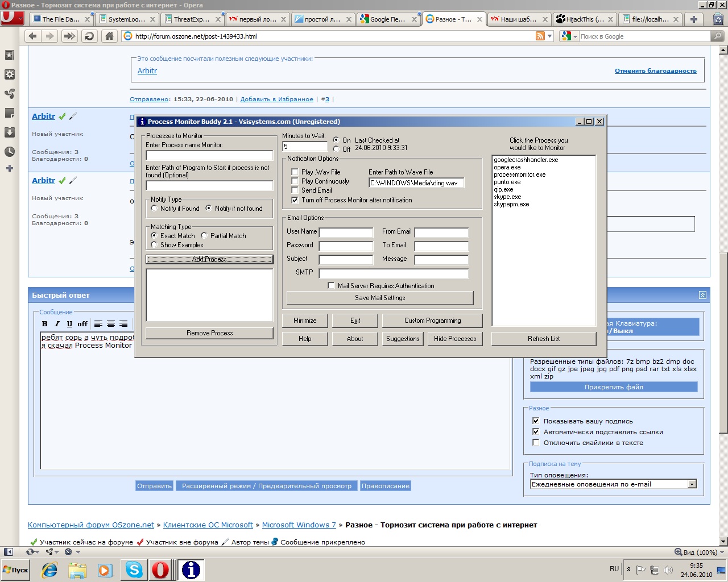
Task: Select the Notify if Found radio button
Action: pyautogui.click(x=154, y=209)
